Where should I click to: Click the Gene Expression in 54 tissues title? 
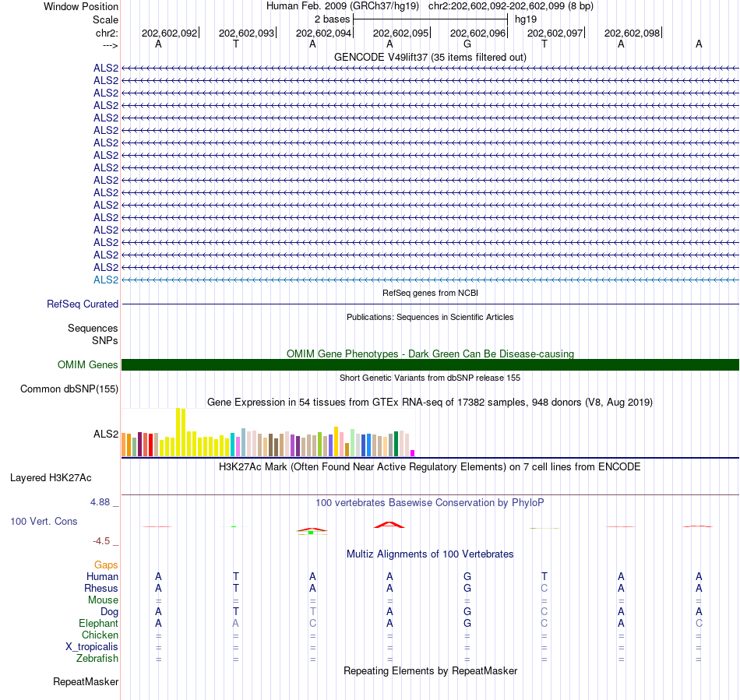point(430,403)
